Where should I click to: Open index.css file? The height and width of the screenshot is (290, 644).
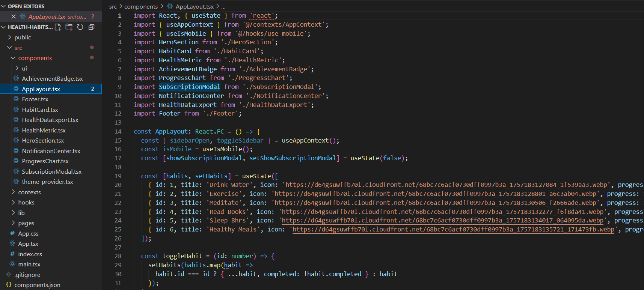coord(30,254)
